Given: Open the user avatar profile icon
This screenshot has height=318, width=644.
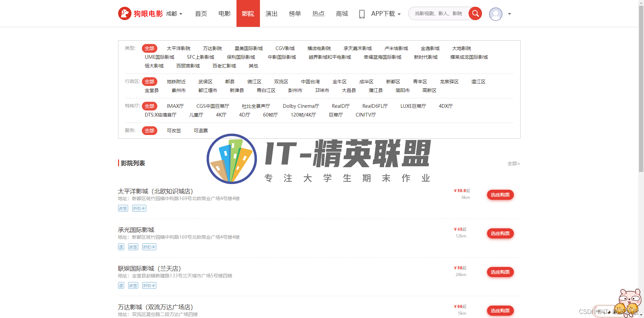Looking at the screenshot, I should [x=496, y=14].
